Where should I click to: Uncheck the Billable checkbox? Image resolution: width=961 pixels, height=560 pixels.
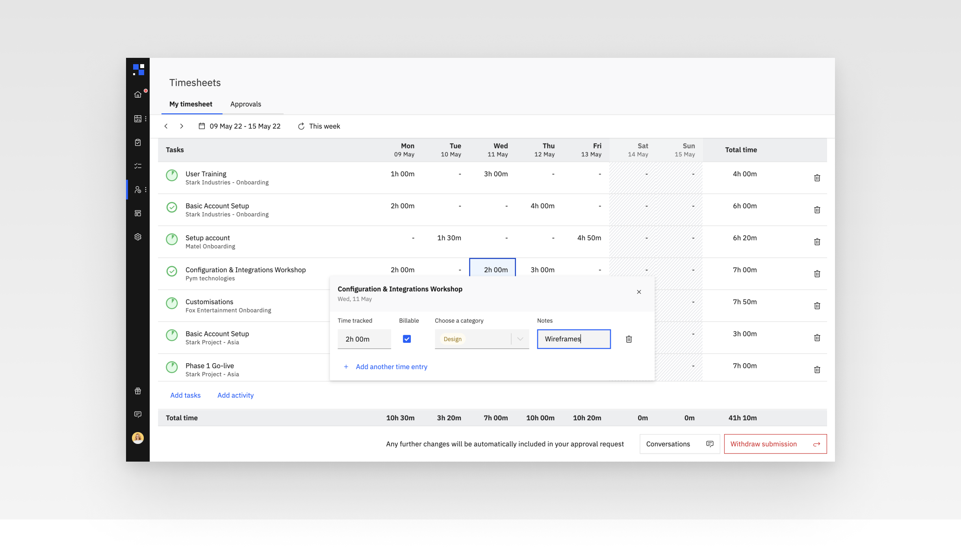pyautogui.click(x=407, y=339)
